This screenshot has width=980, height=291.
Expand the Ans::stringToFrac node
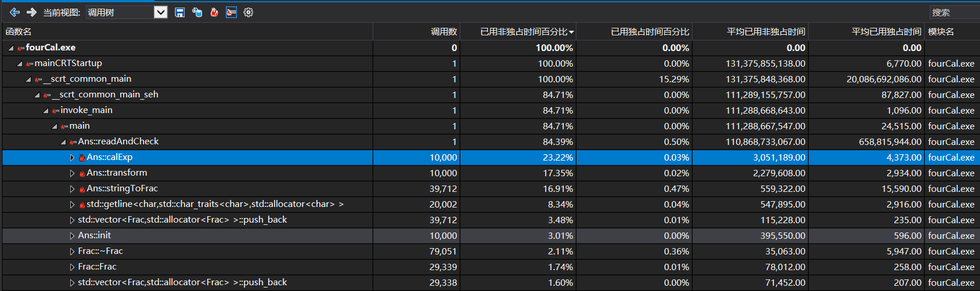pyautogui.click(x=72, y=189)
